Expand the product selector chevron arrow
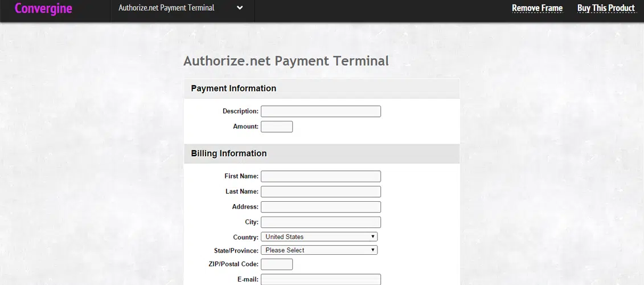The height and width of the screenshot is (285, 644). [240, 8]
